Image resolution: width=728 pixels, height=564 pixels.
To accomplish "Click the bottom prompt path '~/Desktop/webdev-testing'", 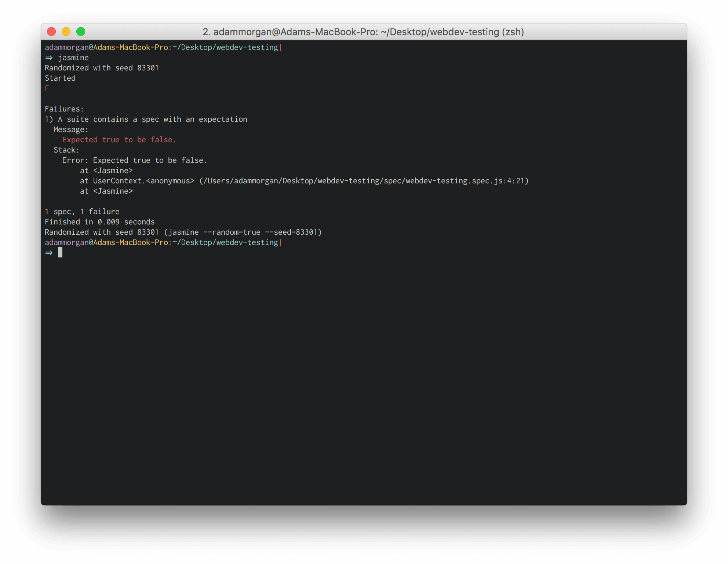I will point(225,242).
